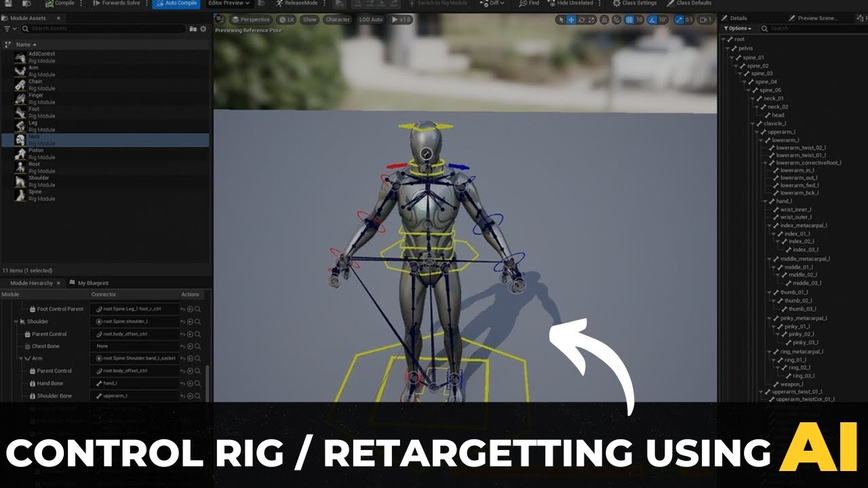Select AddControl rig module

click(105, 57)
